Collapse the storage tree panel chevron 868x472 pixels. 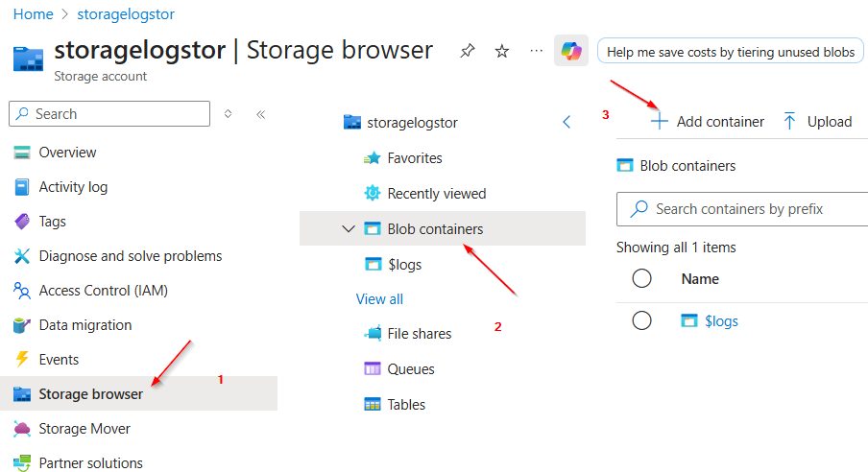[x=567, y=123]
